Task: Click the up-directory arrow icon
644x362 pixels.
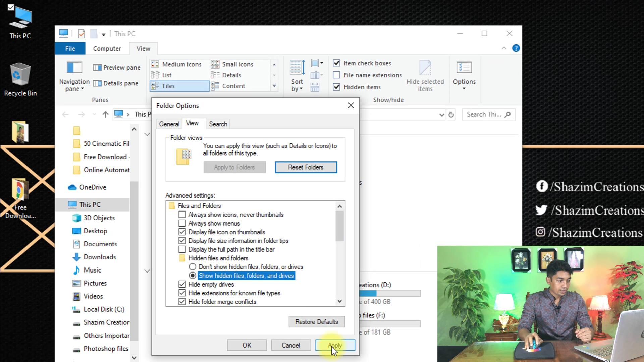Action: click(105, 115)
